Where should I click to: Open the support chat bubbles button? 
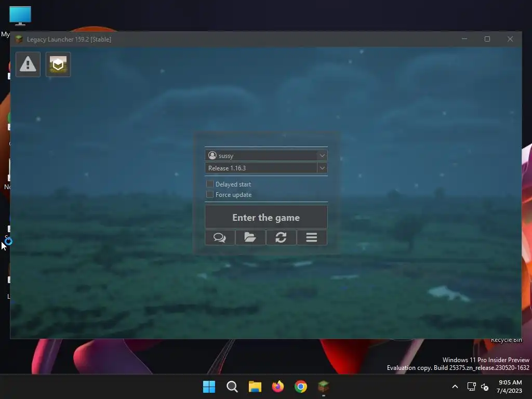220,237
